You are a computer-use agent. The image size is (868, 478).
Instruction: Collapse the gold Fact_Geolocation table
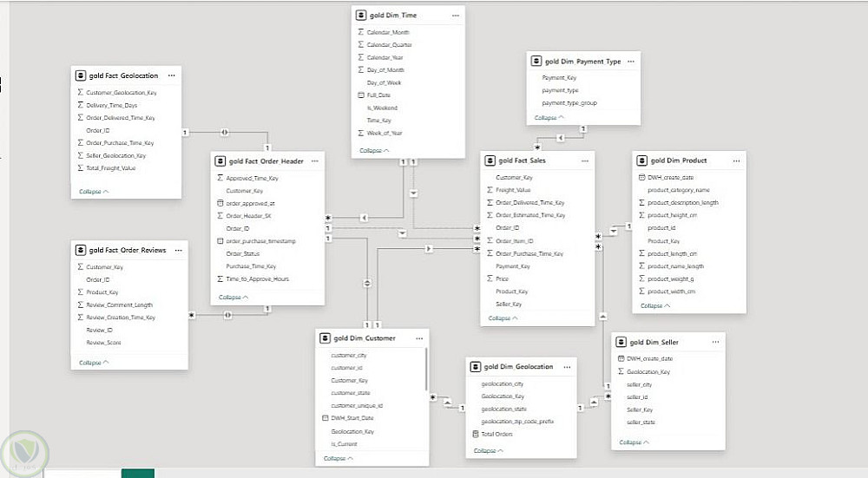click(x=94, y=192)
